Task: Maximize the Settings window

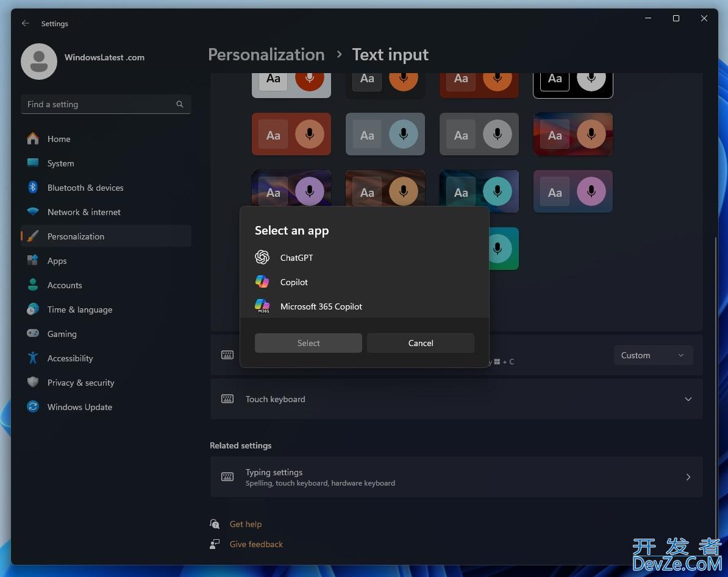Action: (x=676, y=18)
